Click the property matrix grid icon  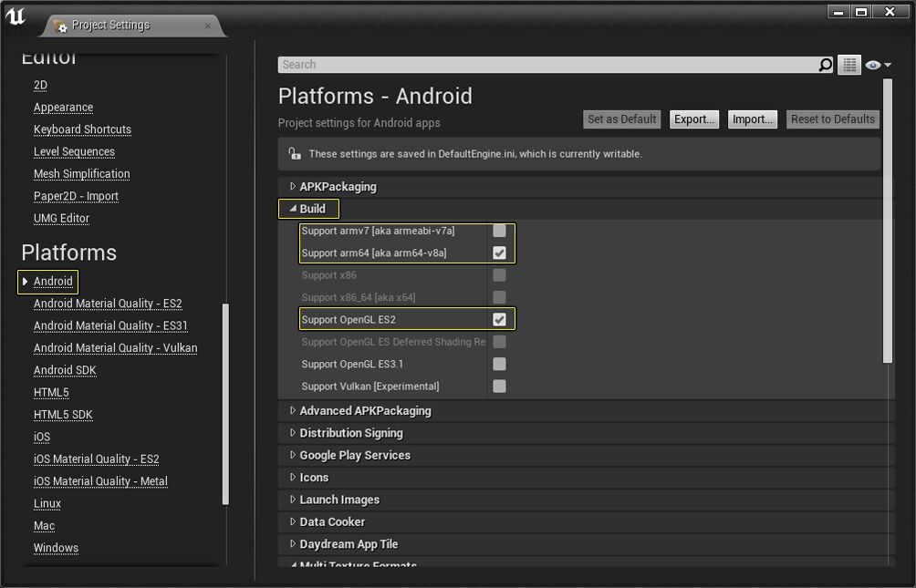click(849, 65)
